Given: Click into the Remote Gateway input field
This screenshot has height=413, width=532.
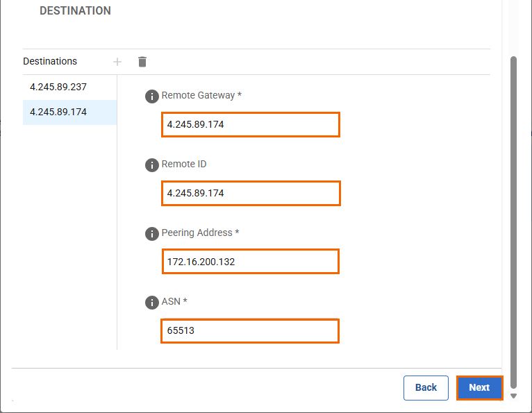Looking at the screenshot, I should click(251, 125).
